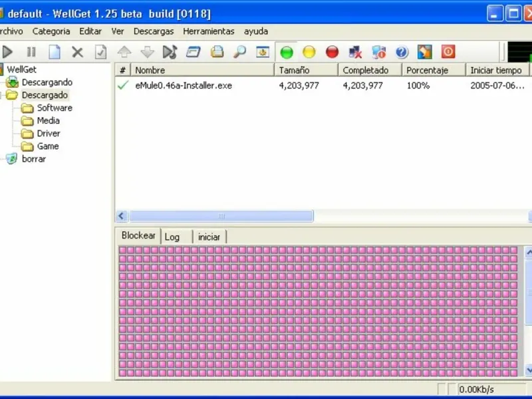Minimize the WellGet window
This screenshot has height=399, width=532.
495,14
